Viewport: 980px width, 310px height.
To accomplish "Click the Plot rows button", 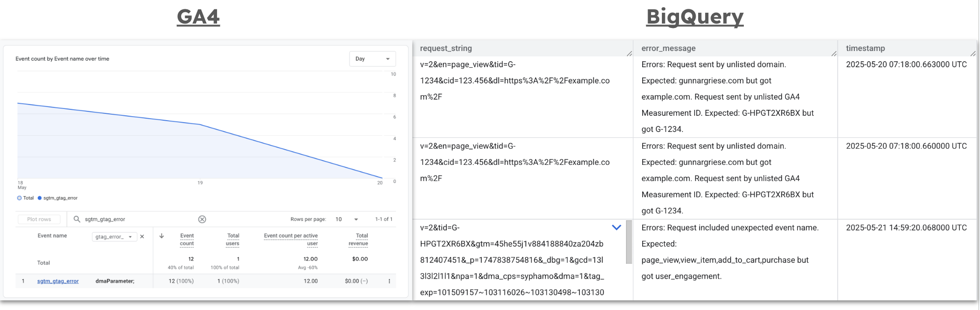I will click(39, 219).
